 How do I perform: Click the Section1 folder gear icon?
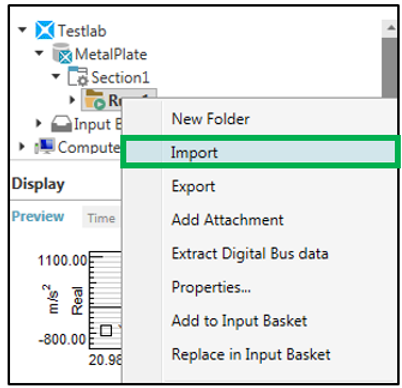coord(78,76)
